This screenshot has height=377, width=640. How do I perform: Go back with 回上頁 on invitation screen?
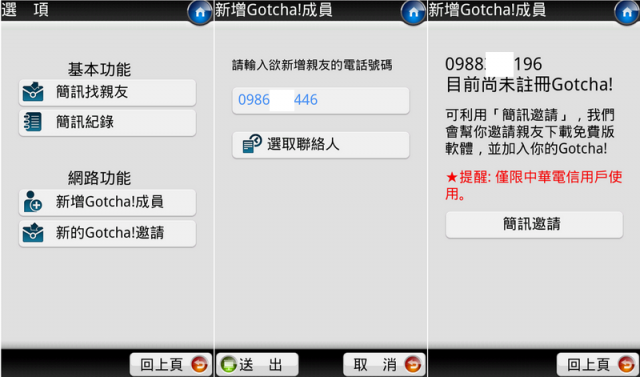coord(598,364)
